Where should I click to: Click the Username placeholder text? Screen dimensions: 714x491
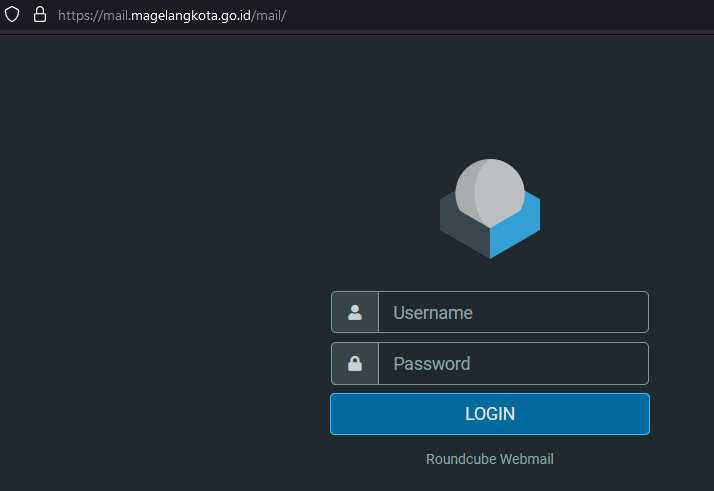tap(433, 313)
